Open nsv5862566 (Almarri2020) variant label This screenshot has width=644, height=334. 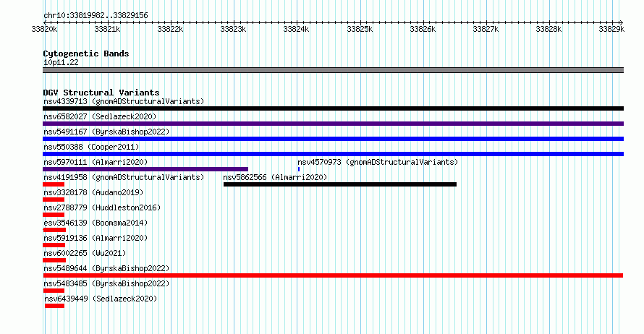coord(275,177)
